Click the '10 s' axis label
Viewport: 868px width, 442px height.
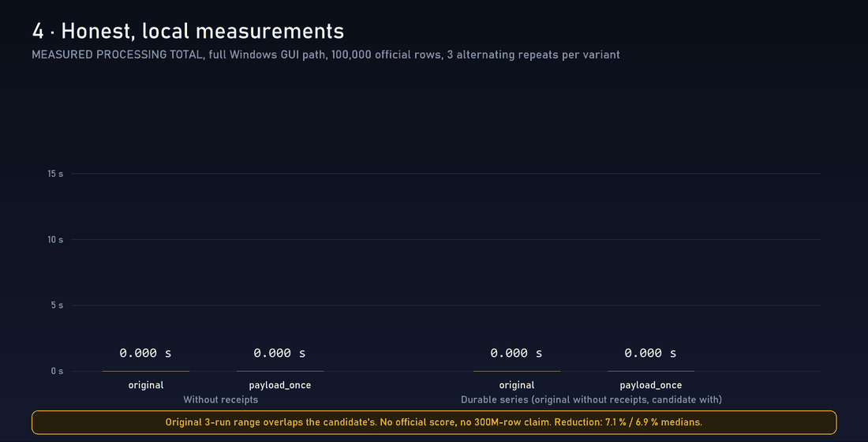click(55, 240)
